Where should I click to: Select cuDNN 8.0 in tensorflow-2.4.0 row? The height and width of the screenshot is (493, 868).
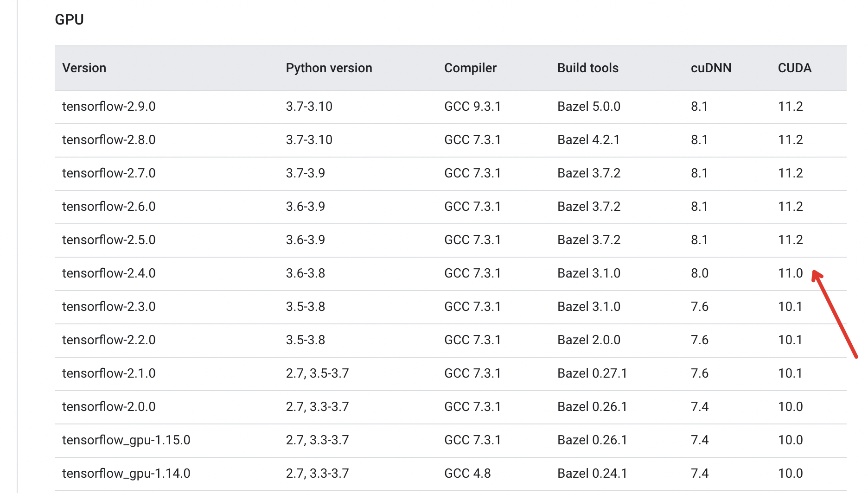pos(699,273)
